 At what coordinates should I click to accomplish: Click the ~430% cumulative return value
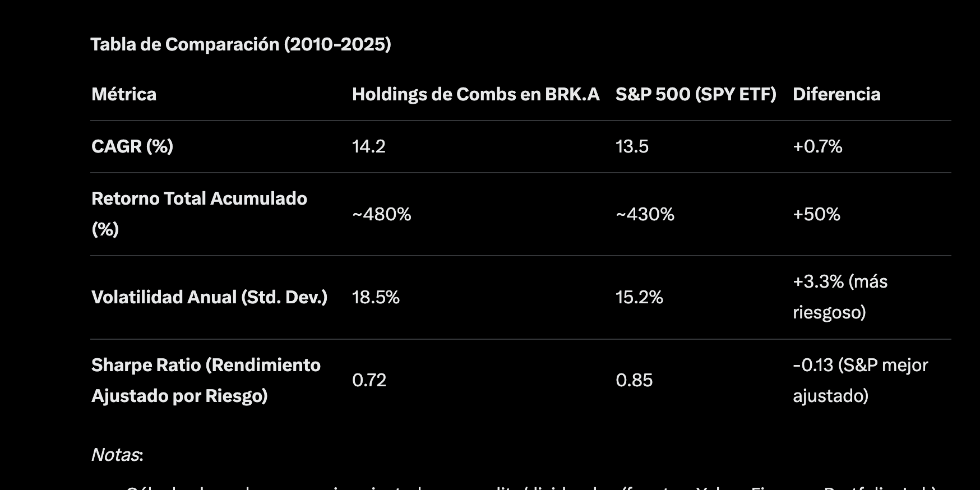tap(645, 214)
